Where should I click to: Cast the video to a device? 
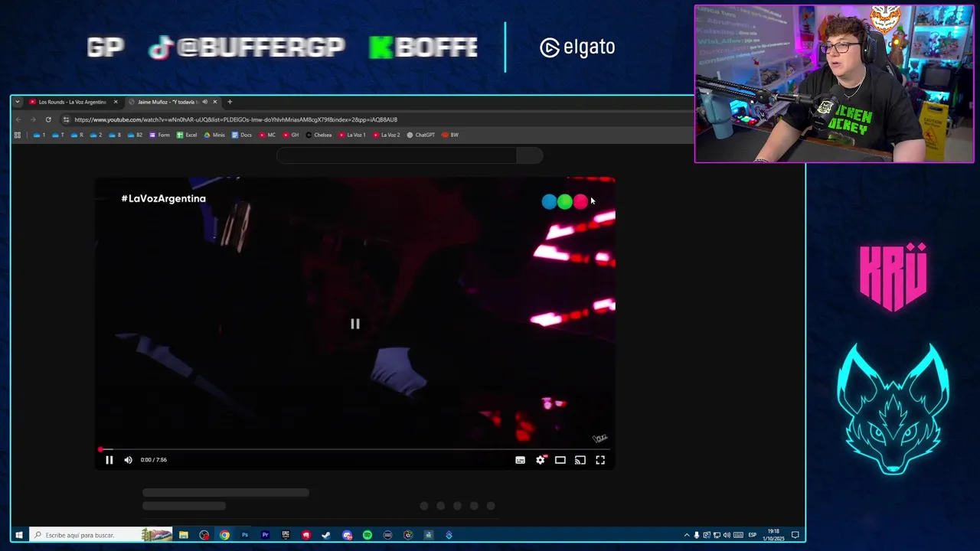(580, 460)
